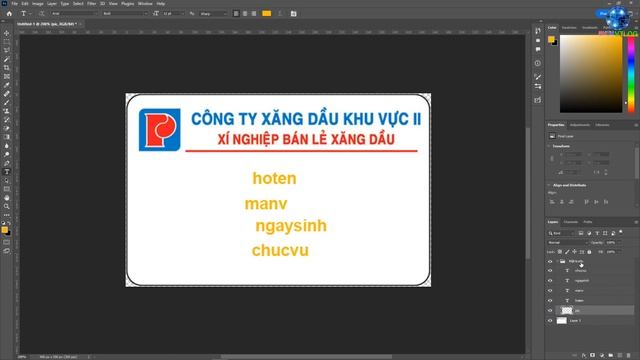The image size is (640, 360).
Task: Select the Horizontal Type tool in toolbox
Action: [7, 172]
